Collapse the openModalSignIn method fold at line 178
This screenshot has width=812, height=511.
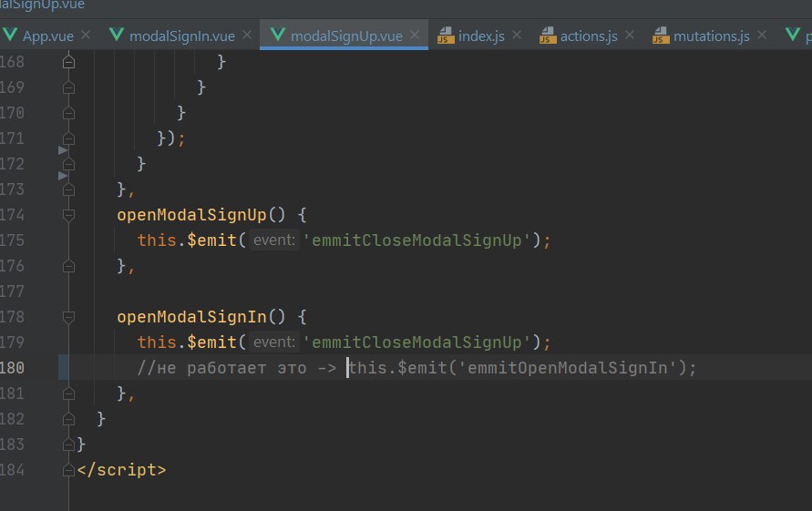68,317
